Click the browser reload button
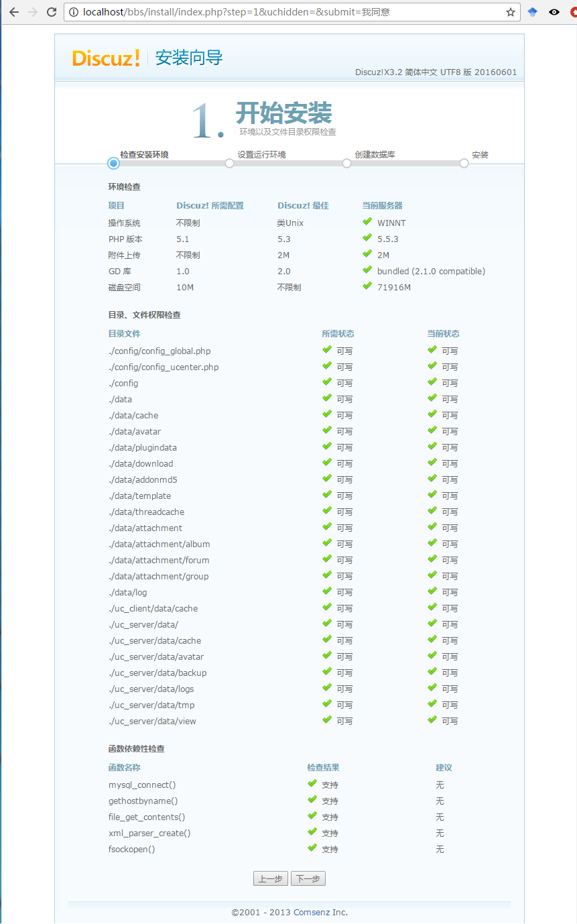 (x=52, y=11)
